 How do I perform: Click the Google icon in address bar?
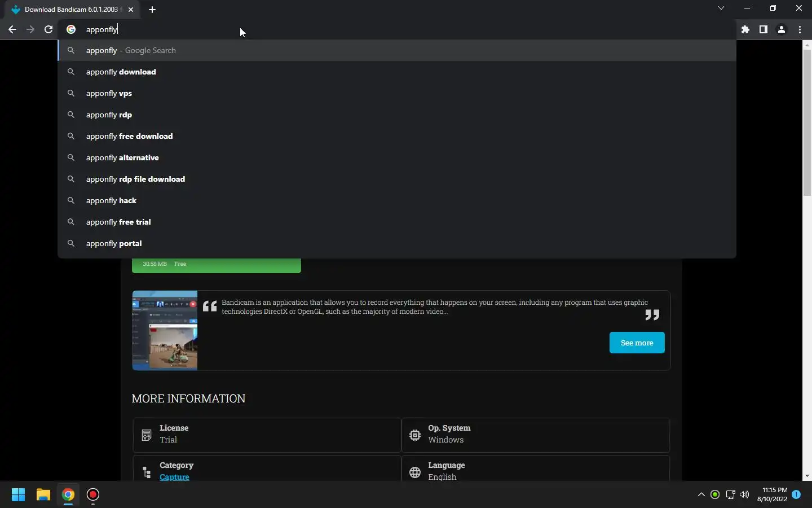pos(71,29)
